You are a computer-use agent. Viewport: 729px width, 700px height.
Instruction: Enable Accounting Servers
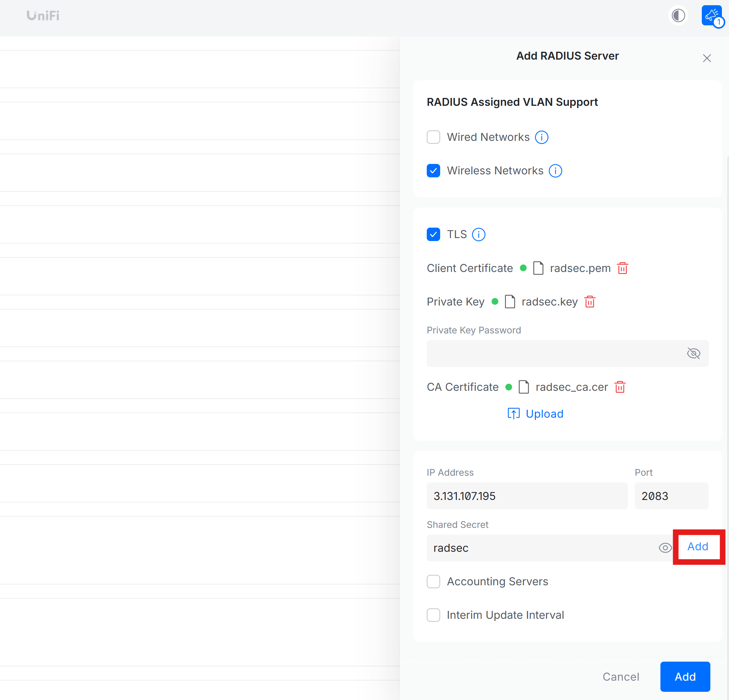[x=433, y=582]
